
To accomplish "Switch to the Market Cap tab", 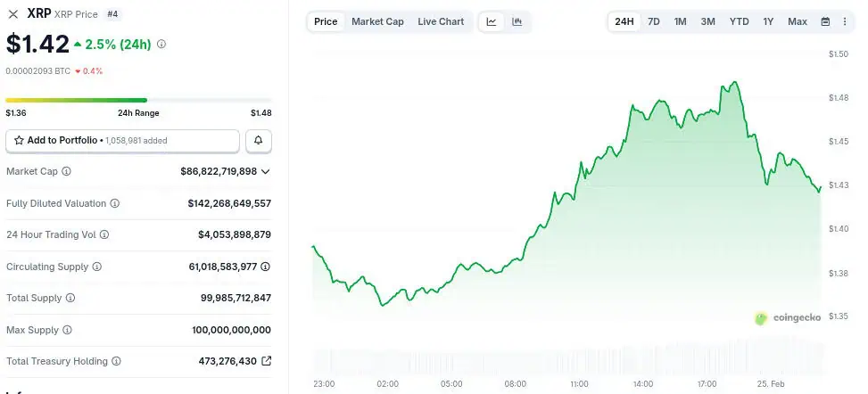I will coord(377,21).
